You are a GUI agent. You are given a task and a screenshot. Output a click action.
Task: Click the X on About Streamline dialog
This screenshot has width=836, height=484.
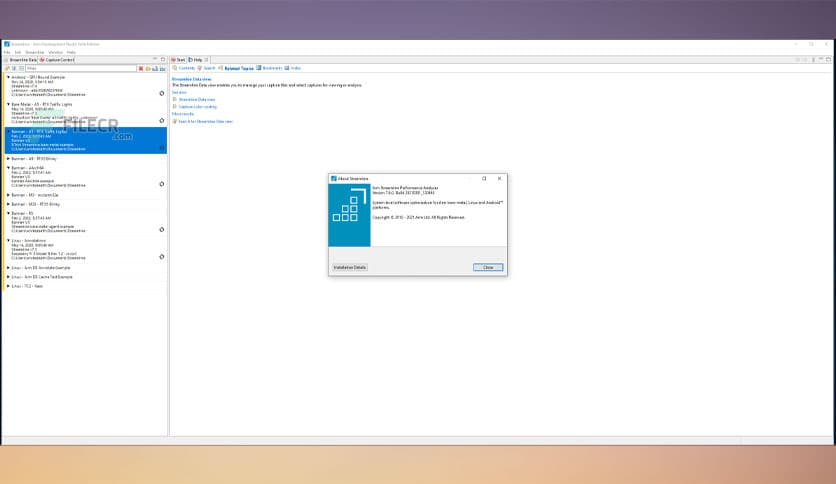coord(500,179)
